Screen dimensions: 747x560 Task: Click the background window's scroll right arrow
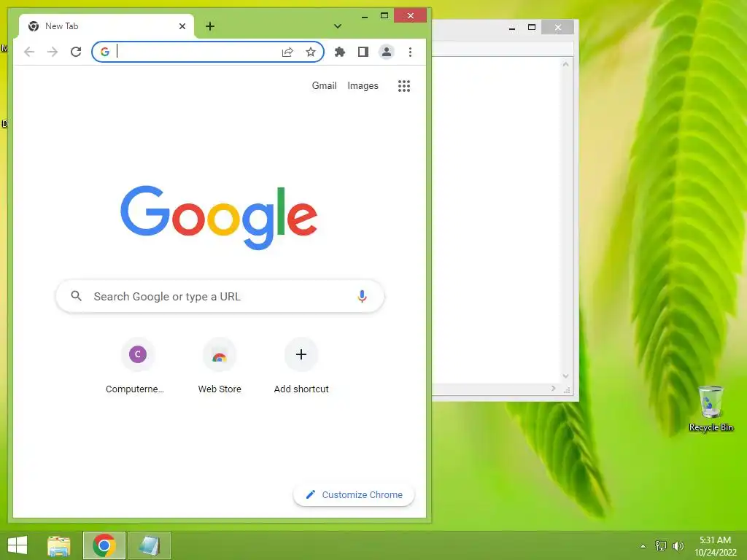(x=553, y=389)
